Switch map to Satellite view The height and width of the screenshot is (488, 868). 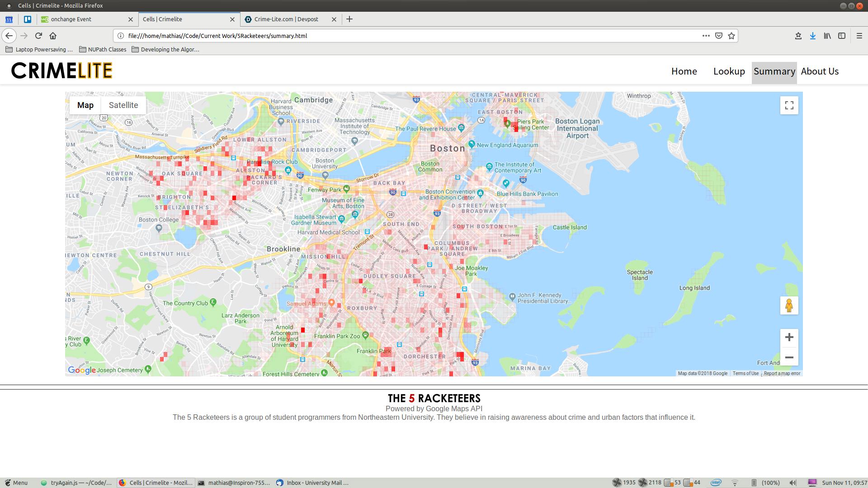(x=123, y=105)
